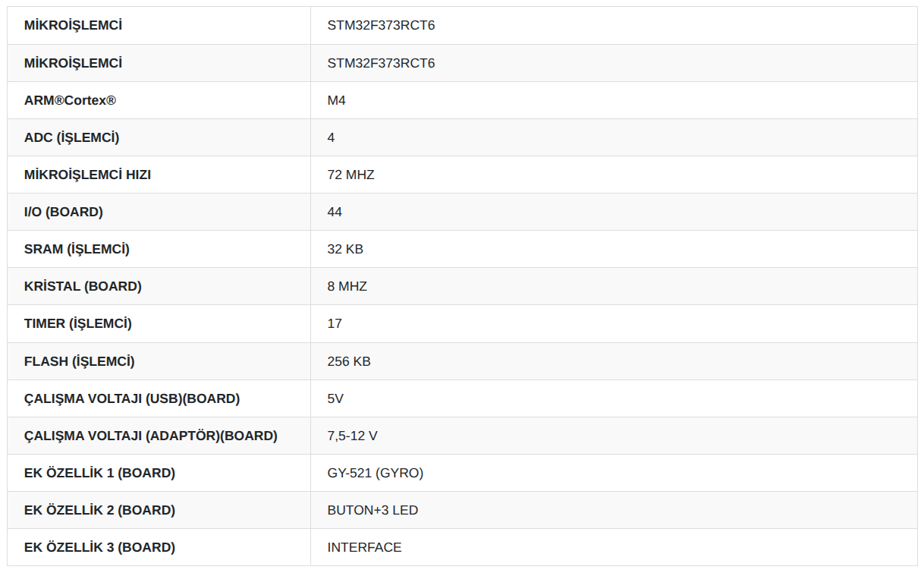This screenshot has width=924, height=573.
Task: Select the ADC (İŞLEMCİ) label
Action: click(x=71, y=137)
